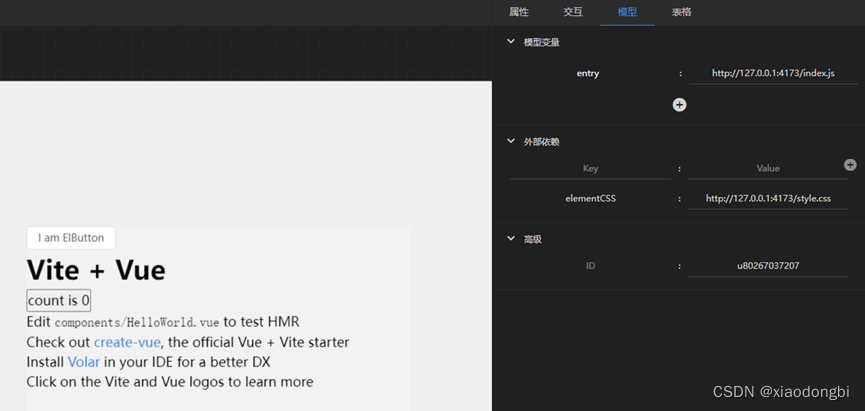This screenshot has width=865, height=411.
Task: Open the 表格 tab
Action: 681,12
